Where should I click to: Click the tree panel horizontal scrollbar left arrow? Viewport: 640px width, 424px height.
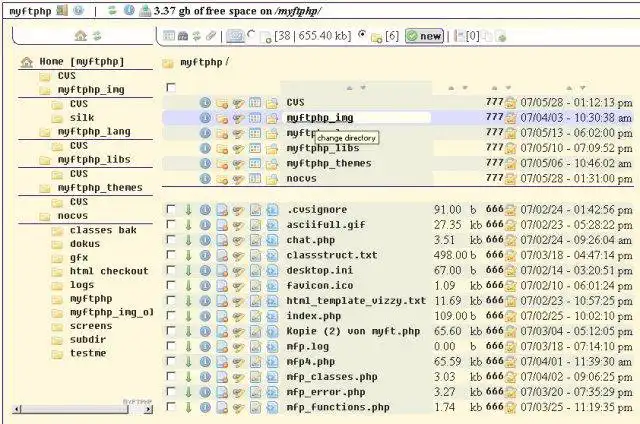17,409
